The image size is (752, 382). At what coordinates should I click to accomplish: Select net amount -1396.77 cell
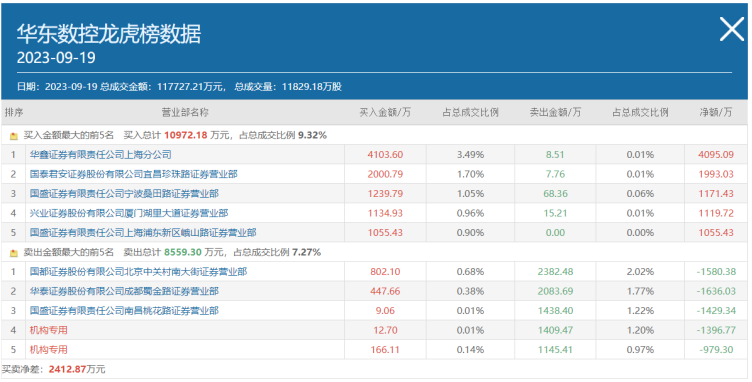(x=716, y=330)
